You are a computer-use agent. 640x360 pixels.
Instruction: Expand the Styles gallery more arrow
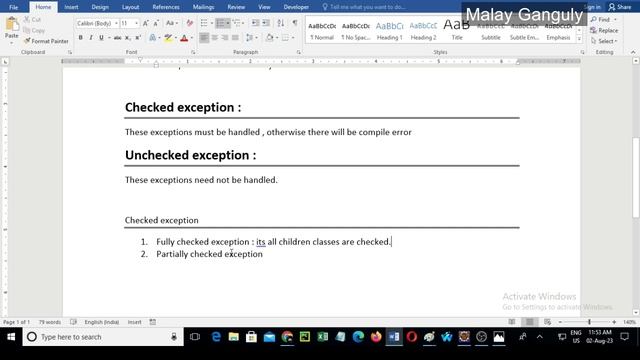click(579, 39)
